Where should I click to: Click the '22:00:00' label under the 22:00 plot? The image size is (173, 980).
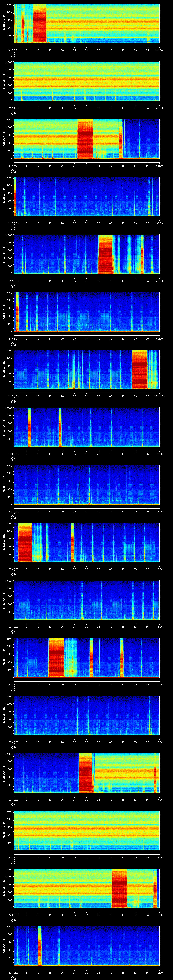click(x=14, y=454)
